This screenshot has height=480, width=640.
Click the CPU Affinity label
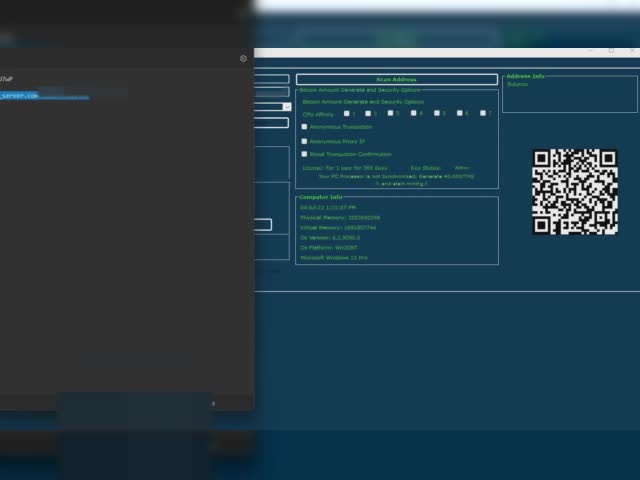[318, 114]
